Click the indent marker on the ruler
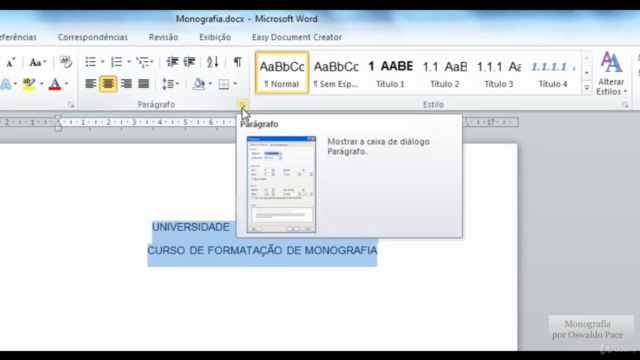The image size is (640, 360). point(58,122)
